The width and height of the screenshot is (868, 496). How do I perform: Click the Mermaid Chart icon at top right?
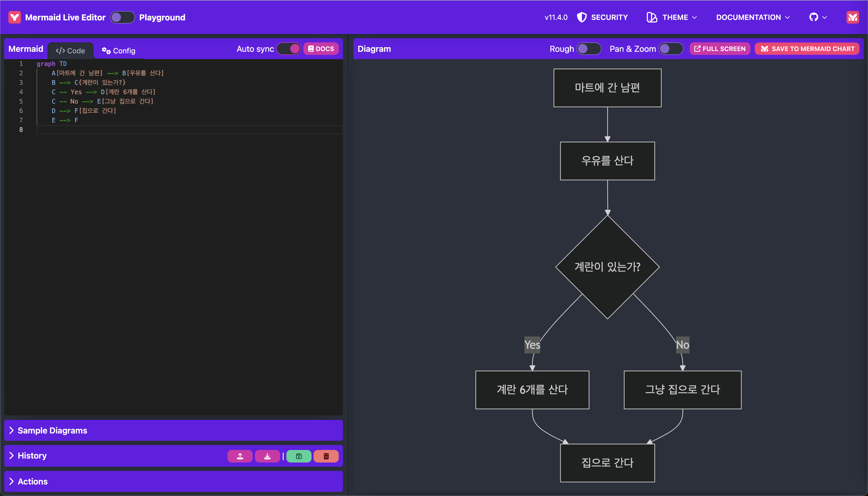pyautogui.click(x=852, y=17)
